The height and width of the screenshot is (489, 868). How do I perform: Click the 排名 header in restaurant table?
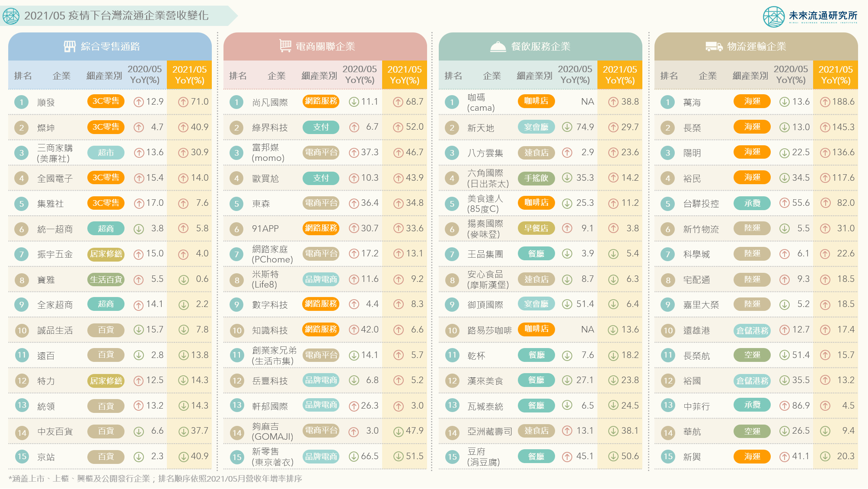453,76
